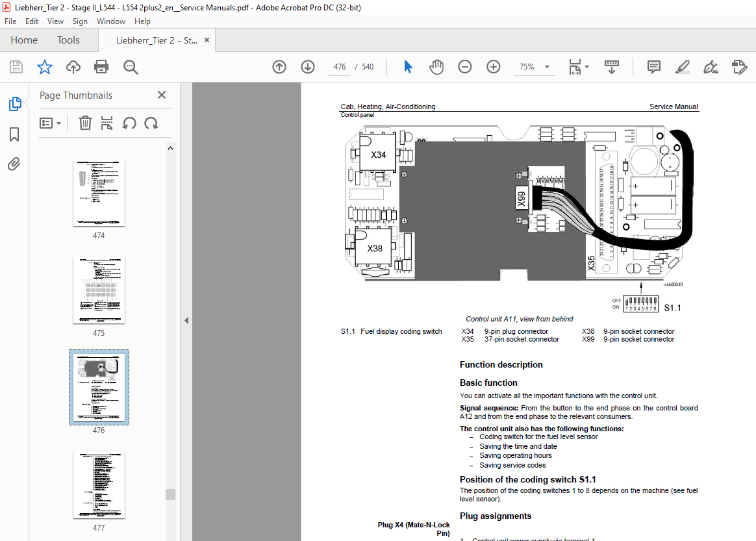Click the fit page scrolling icon
The width and height of the screenshot is (756, 541).
click(x=575, y=67)
